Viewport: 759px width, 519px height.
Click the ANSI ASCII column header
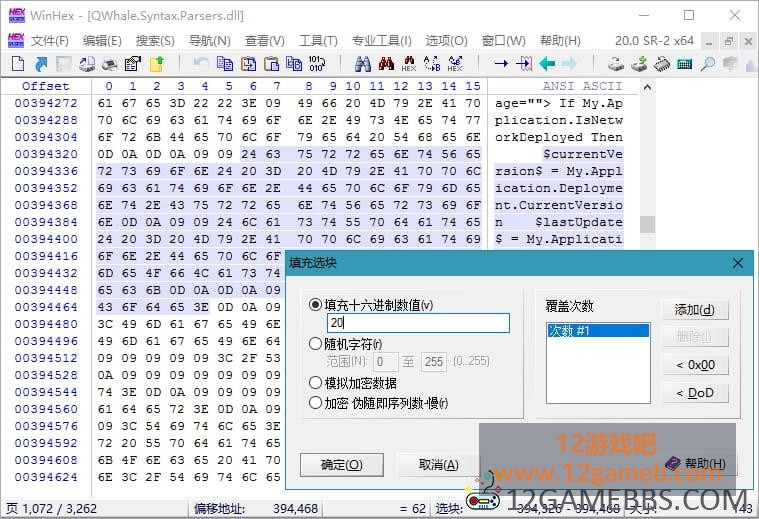(x=582, y=86)
